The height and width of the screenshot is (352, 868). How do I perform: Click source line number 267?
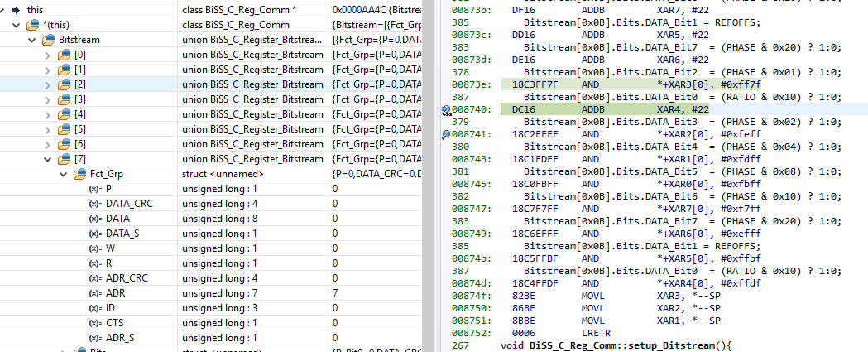click(x=461, y=345)
